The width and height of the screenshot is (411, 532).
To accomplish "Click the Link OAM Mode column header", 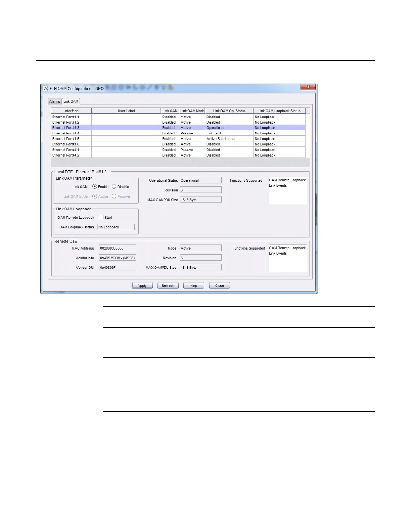I will 192,111.
